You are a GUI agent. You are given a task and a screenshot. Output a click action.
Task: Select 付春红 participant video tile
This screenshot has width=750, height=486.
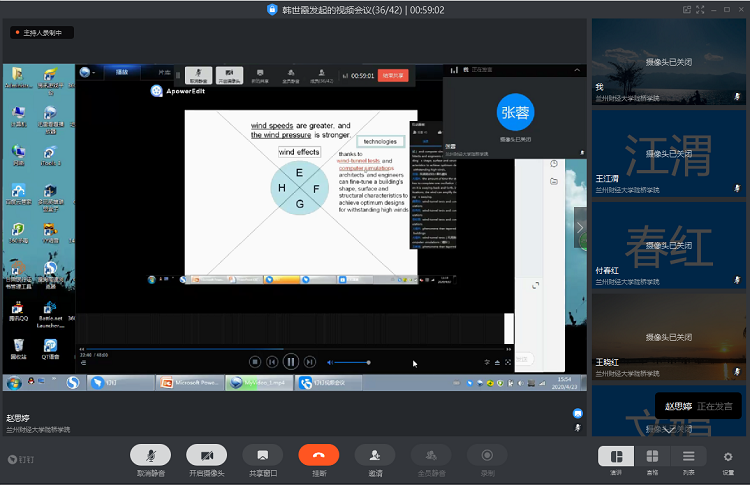click(669, 247)
